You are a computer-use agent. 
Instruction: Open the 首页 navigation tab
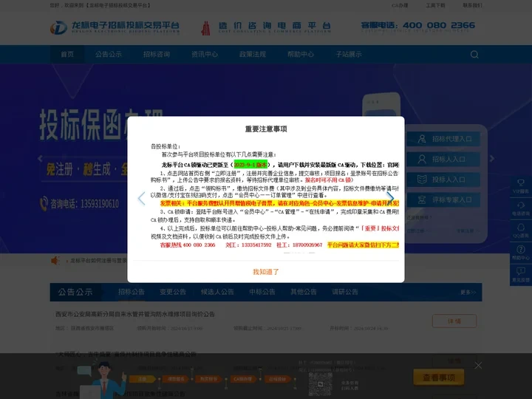pos(67,54)
